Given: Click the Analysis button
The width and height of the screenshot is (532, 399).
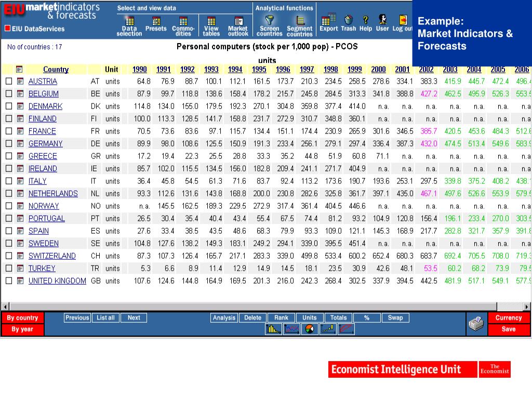Looking at the screenshot, I should click(224, 317).
